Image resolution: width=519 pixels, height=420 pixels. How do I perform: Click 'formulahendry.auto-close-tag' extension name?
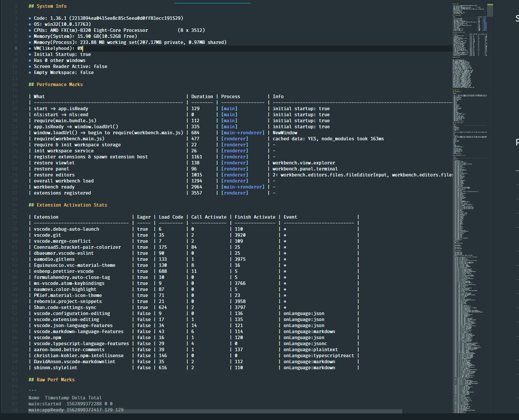pyautogui.click(x=71, y=277)
